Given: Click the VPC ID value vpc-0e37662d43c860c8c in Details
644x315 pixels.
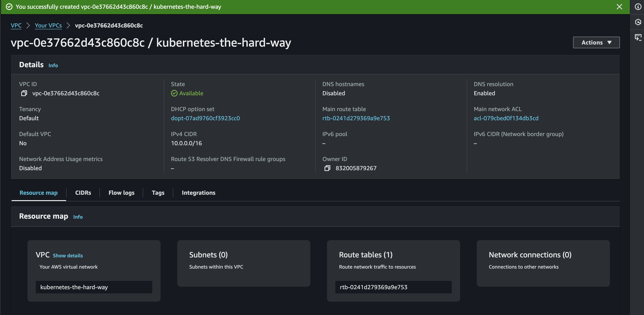Looking at the screenshot, I should pyautogui.click(x=66, y=93).
